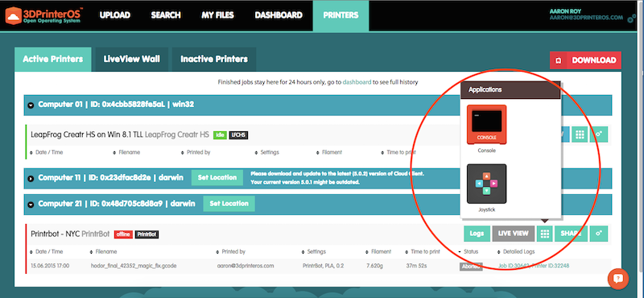Open settings gears for the LeapFrog printer

tap(599, 135)
